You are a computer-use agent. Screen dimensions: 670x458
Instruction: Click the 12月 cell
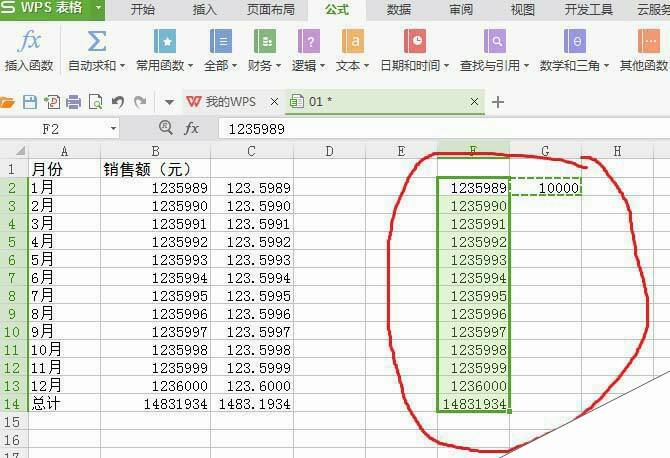tap(64, 386)
